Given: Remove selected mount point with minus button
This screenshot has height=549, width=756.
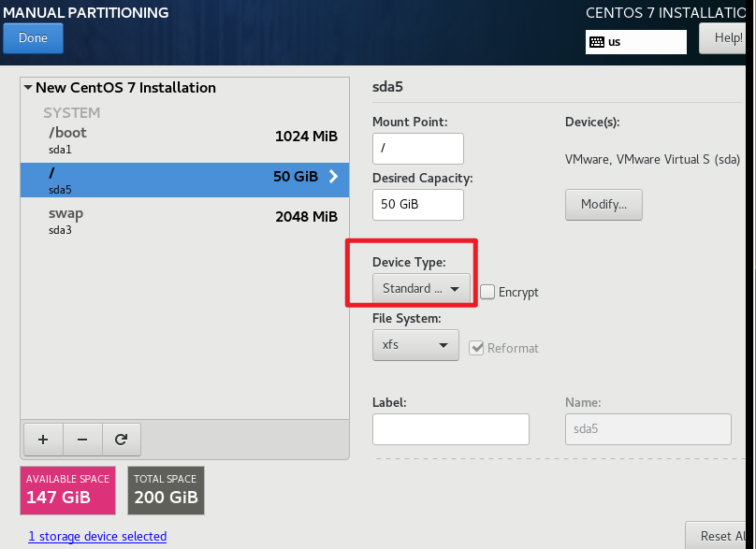Looking at the screenshot, I should pos(82,440).
